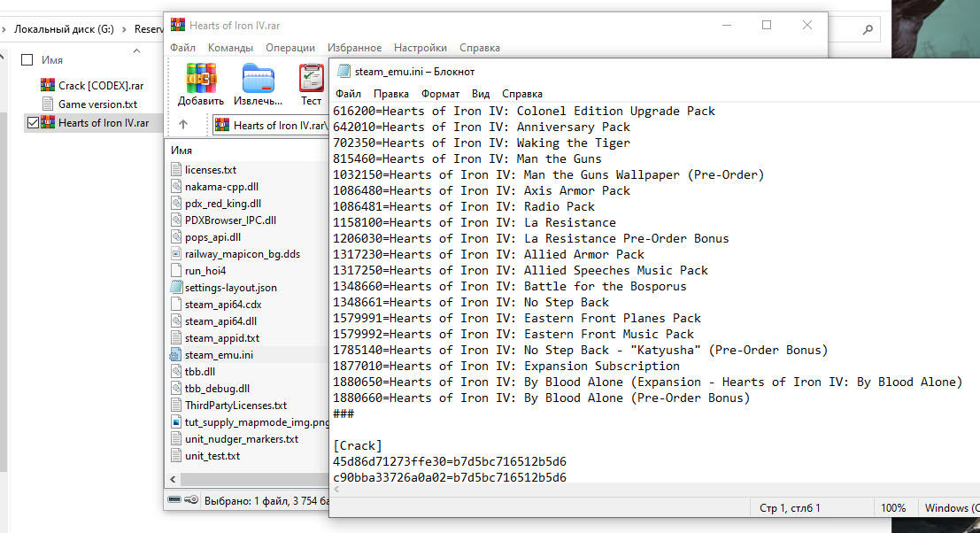
Task: Click the tut_supply_mapmode_img.png image file icon
Action: tap(176, 422)
